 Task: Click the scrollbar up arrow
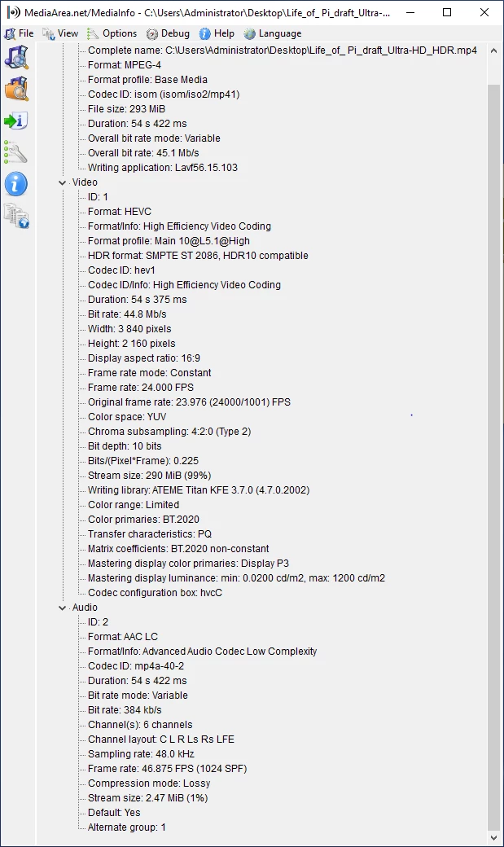click(493, 50)
